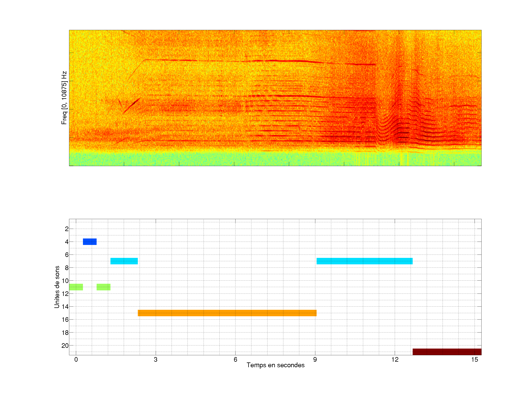Click the 'Temps en secondes' axis label

(x=275, y=365)
